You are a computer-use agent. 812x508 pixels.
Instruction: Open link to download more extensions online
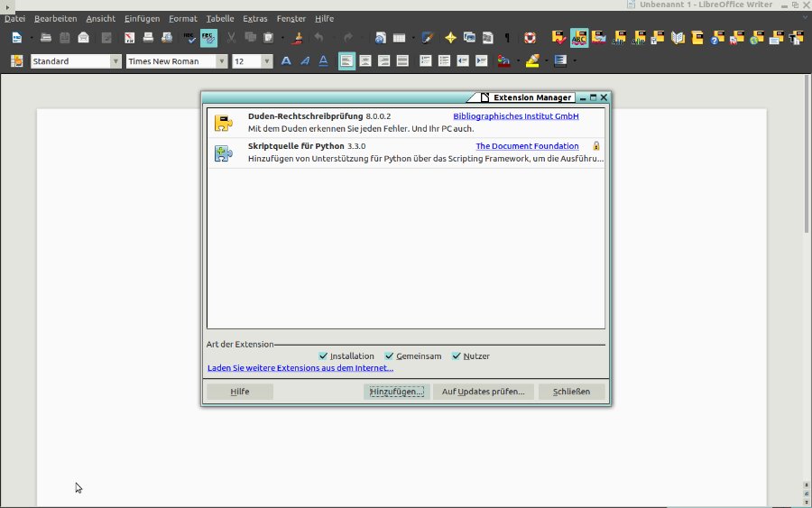300,368
